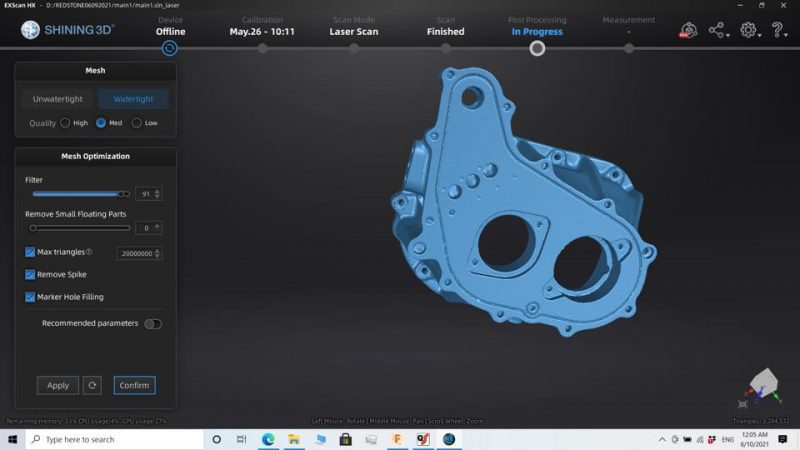Image resolution: width=800 pixels, height=450 pixels.
Task: Toggle the Recommended parameters switch
Action: click(153, 323)
